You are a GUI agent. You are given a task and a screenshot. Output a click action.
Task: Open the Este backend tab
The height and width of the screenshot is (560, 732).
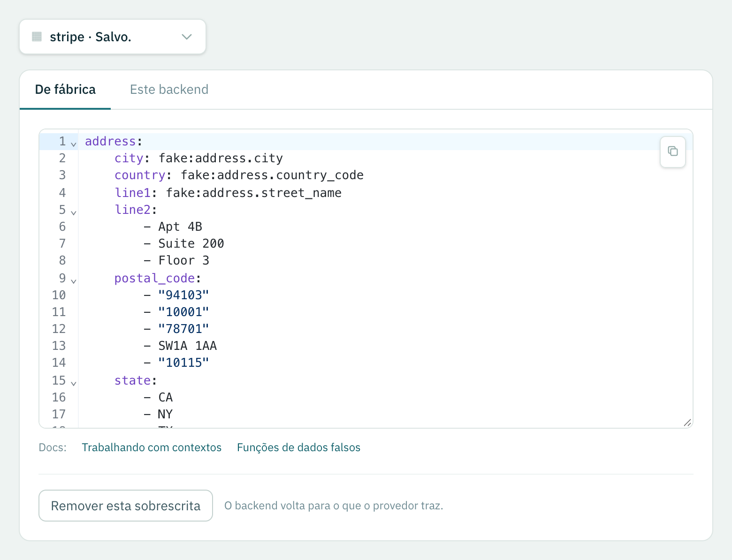169,90
